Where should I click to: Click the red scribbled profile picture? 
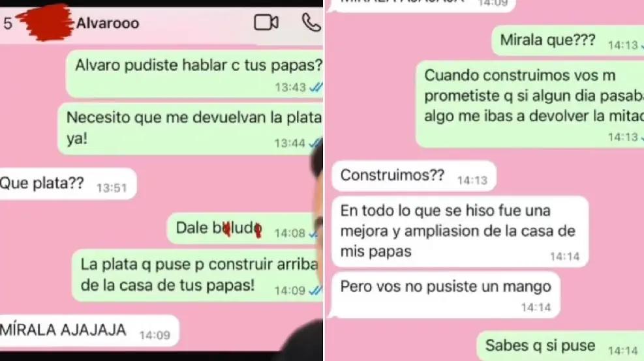(44, 23)
